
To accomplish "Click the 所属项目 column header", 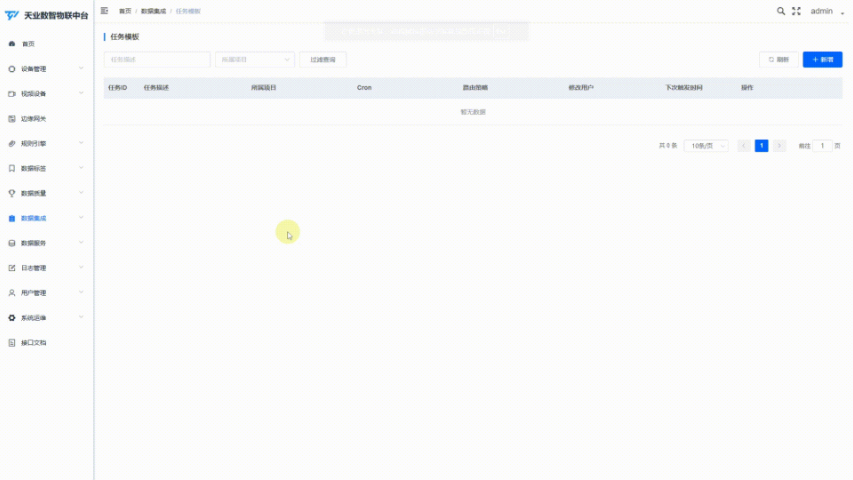I will click(263, 88).
